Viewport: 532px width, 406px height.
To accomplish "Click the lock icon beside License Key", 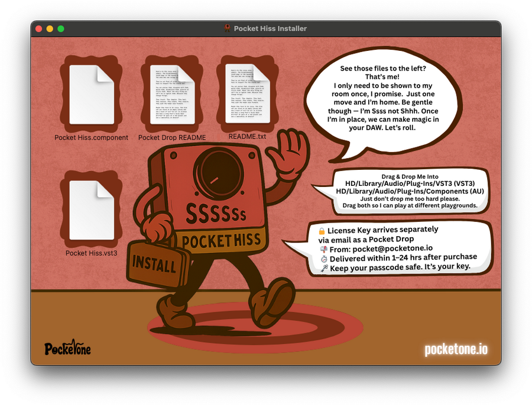I will [322, 230].
